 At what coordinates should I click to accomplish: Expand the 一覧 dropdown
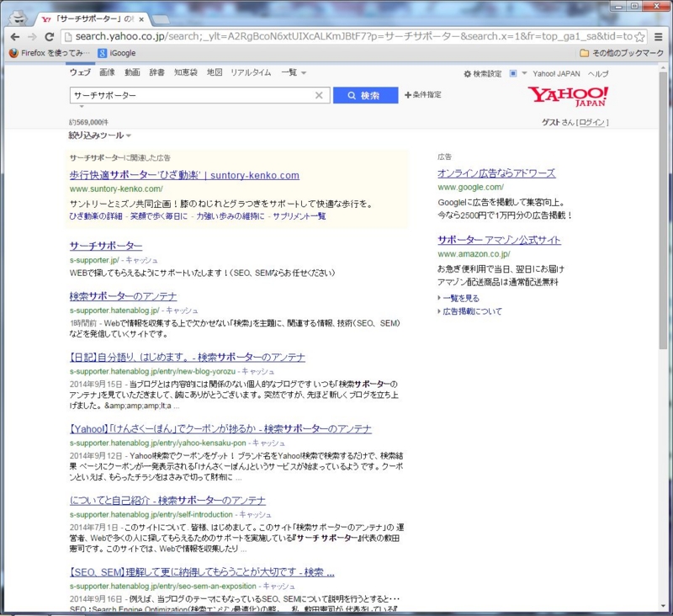pos(294,72)
